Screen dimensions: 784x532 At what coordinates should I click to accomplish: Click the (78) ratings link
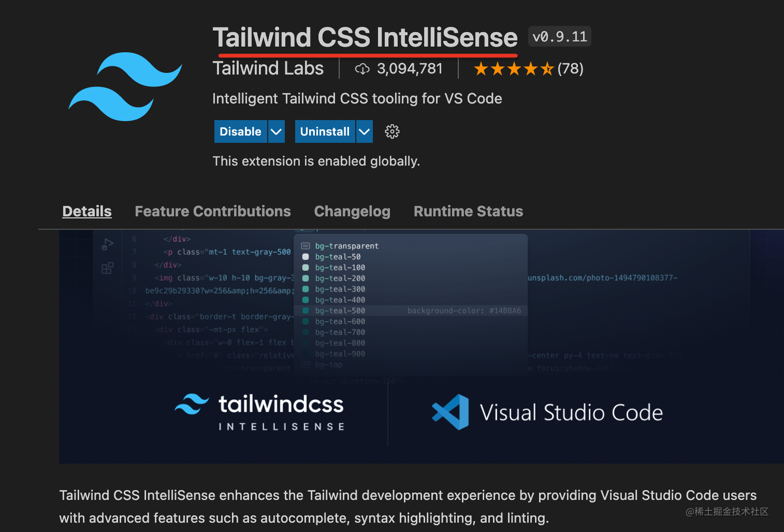pos(571,69)
